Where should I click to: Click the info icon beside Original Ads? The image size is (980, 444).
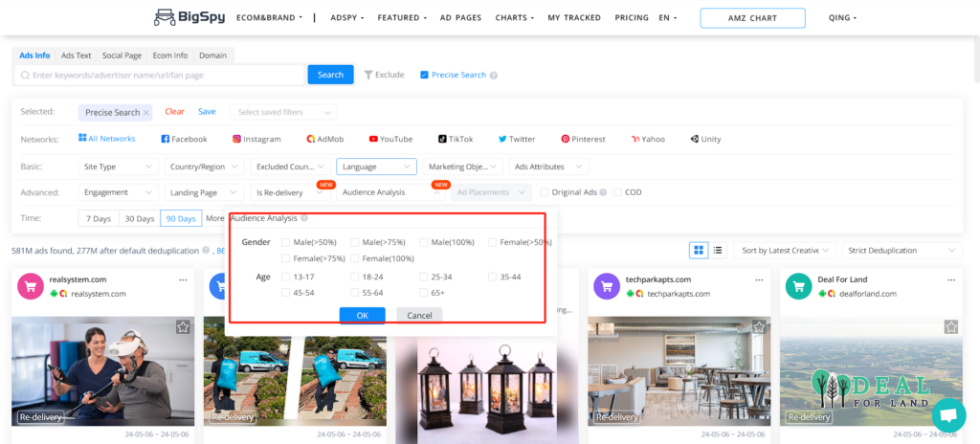click(603, 192)
